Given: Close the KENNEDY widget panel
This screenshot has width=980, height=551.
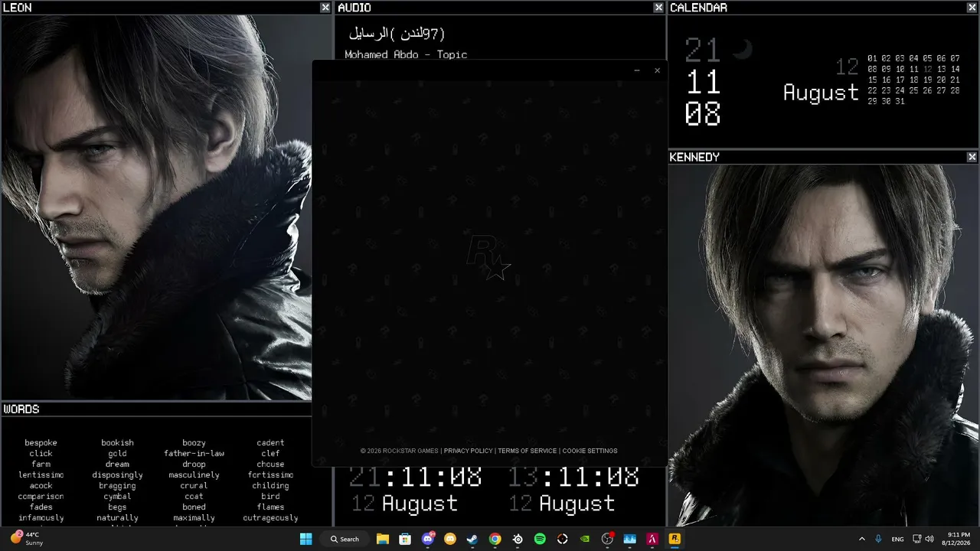Looking at the screenshot, I should coord(972,157).
